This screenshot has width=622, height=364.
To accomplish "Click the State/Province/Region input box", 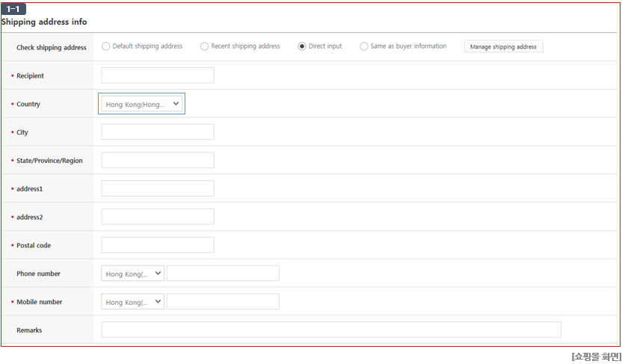I will coord(158,160).
